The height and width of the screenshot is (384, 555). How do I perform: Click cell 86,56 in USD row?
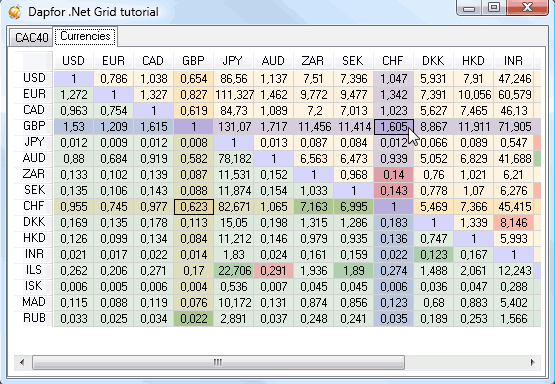tap(234, 79)
